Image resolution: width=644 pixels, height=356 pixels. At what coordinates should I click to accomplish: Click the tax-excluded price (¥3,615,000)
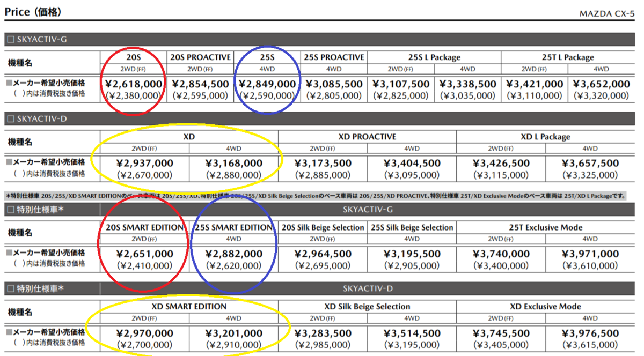pyautogui.click(x=590, y=345)
